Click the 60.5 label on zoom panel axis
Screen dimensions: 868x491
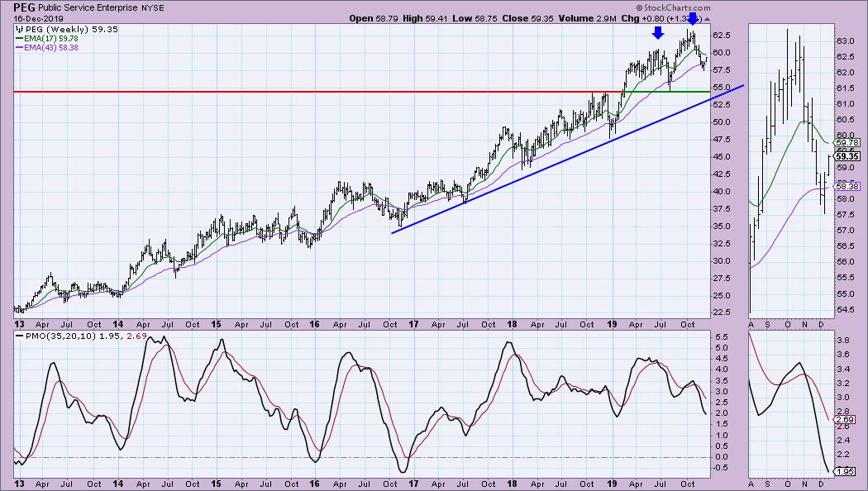tap(846, 120)
